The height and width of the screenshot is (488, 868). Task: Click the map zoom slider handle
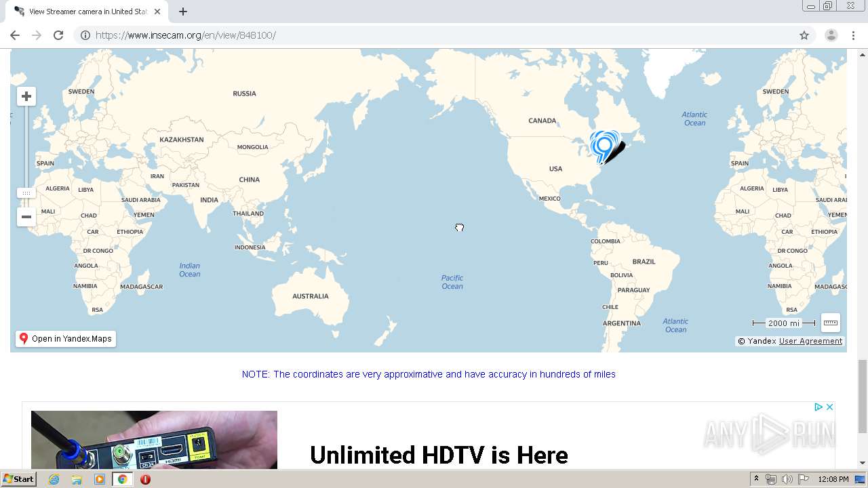pyautogui.click(x=26, y=193)
